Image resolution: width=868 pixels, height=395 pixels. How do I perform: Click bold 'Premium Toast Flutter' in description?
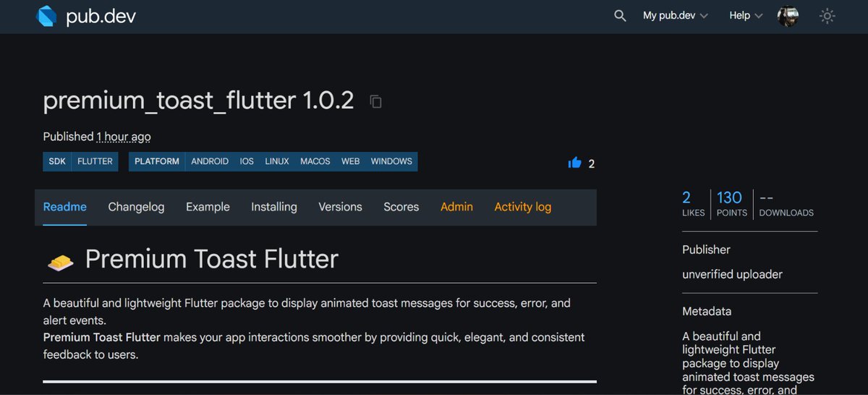pos(101,337)
